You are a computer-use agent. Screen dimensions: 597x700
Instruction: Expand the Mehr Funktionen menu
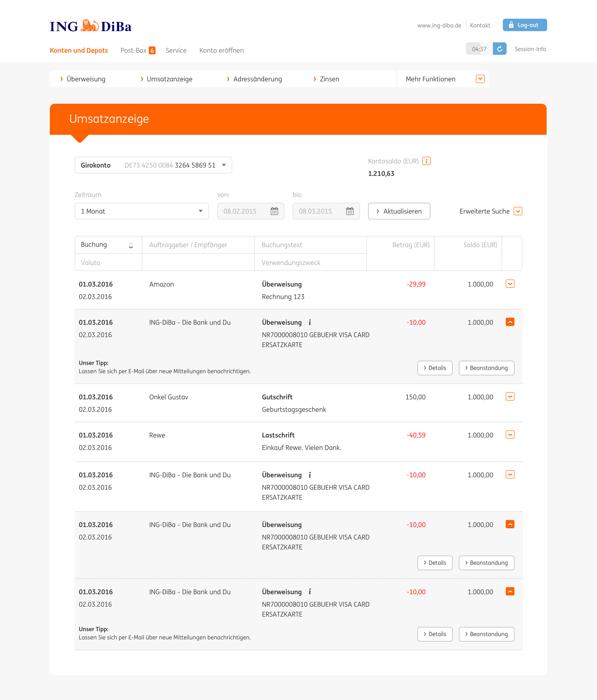[x=480, y=79]
